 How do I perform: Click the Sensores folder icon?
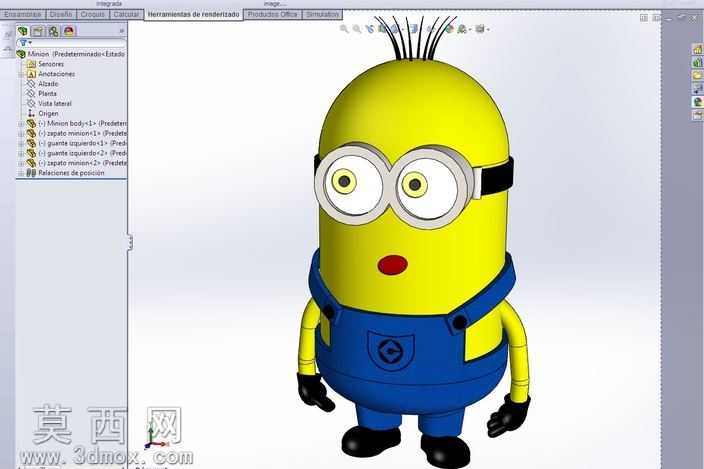coord(31,64)
